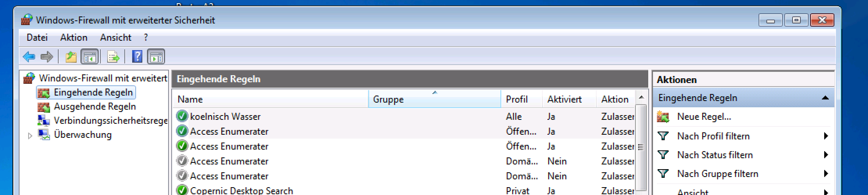Collapse the Eingehende Regeln actions section
Viewport: 868px width, 195px height.
825,98
